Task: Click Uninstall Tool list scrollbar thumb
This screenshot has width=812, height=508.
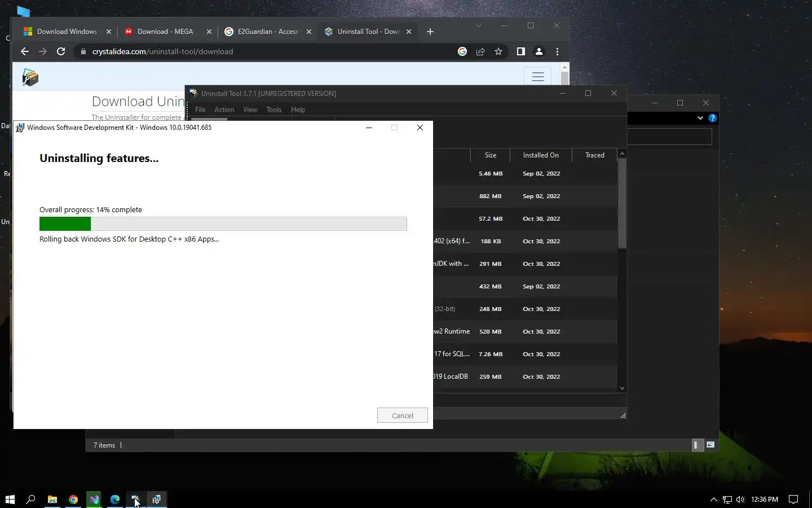Action: (x=622, y=203)
